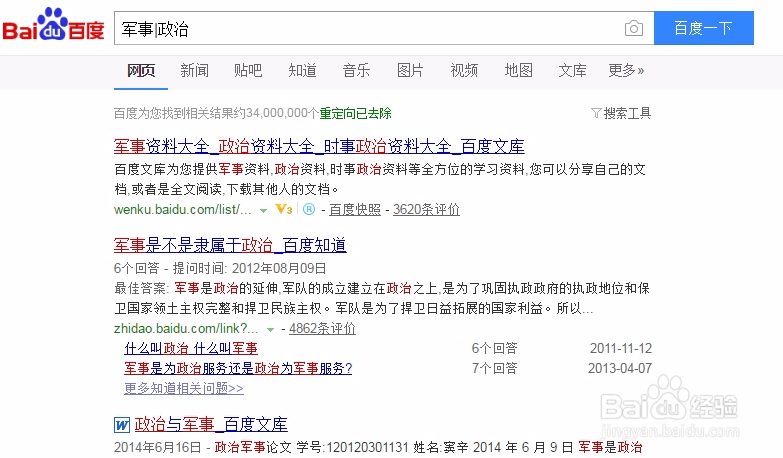Click the 百度一下 search button
This screenshot has width=783, height=458.
(704, 28)
